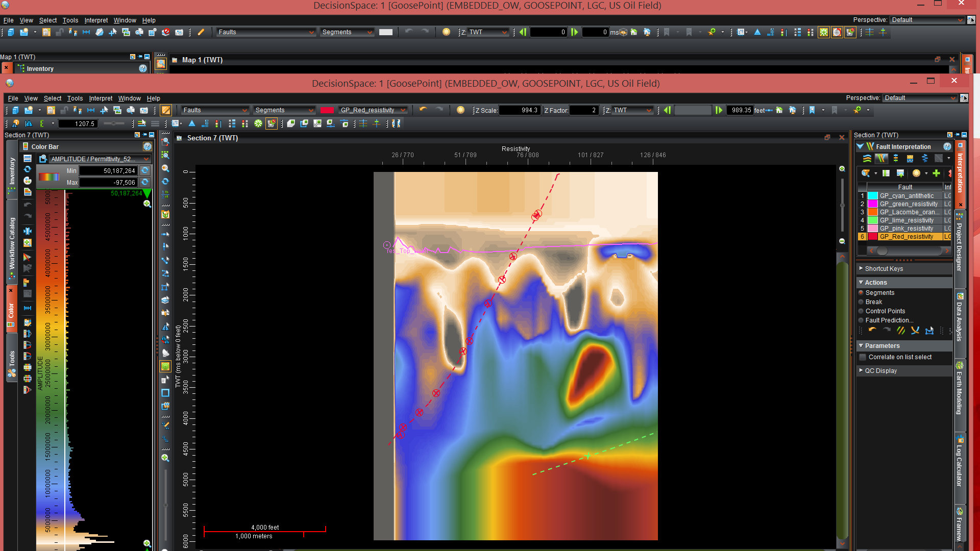This screenshot has width=980, height=551.
Task: Open the Interpret menu in the front window
Action: pyautogui.click(x=101, y=98)
